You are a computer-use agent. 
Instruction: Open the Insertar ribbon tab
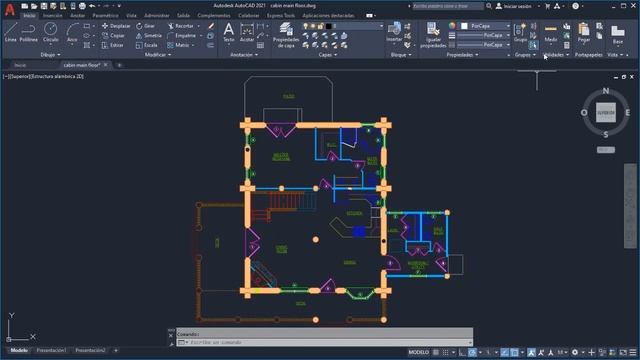[53, 16]
